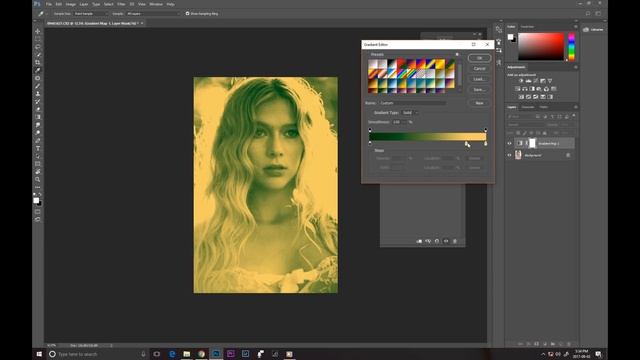Open the Window menu
Image resolution: width=640 pixels, height=360 pixels.
(156, 4)
